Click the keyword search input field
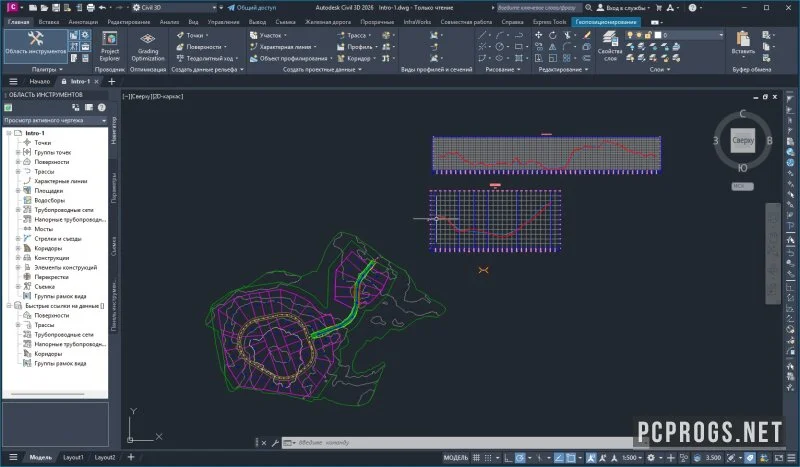The image size is (800, 467). coord(537,8)
